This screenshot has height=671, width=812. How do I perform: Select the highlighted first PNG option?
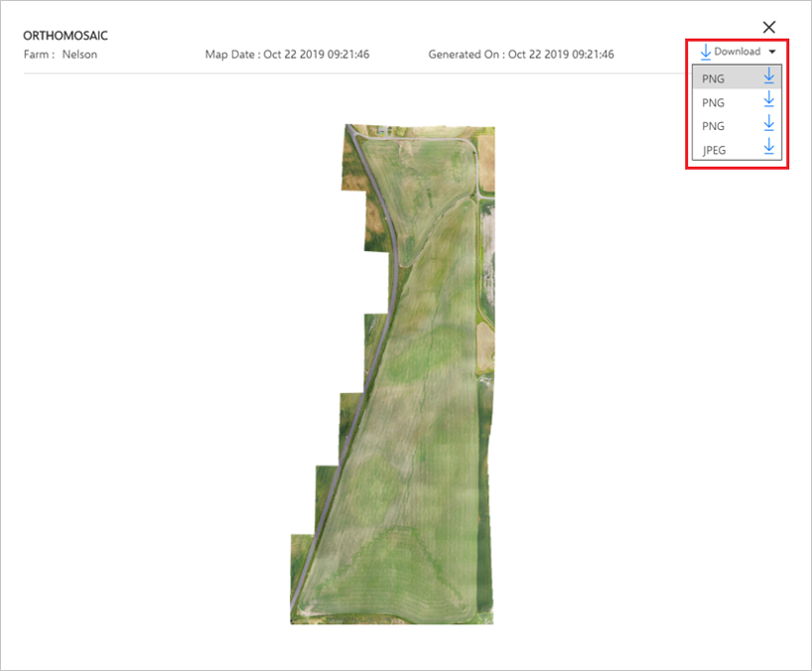coord(737,77)
